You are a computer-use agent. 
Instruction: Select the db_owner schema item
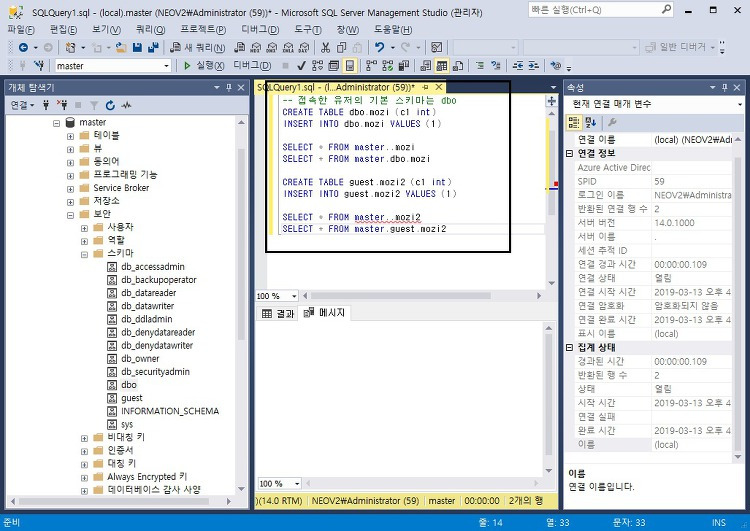pos(140,359)
